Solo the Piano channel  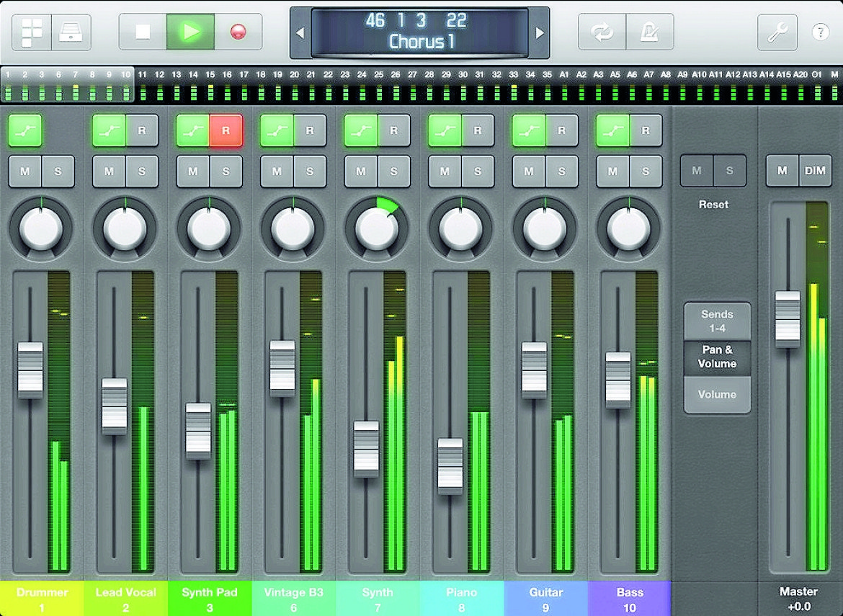pos(478,171)
